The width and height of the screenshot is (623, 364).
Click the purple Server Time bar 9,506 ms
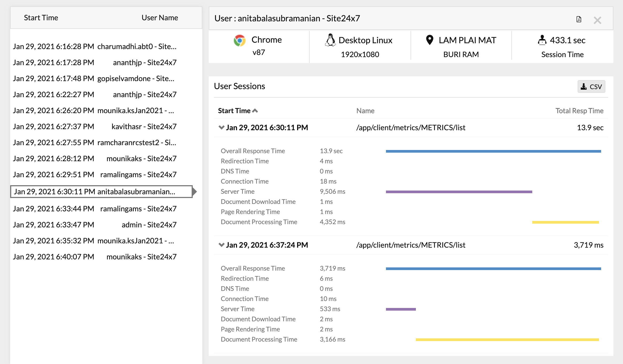(x=459, y=192)
